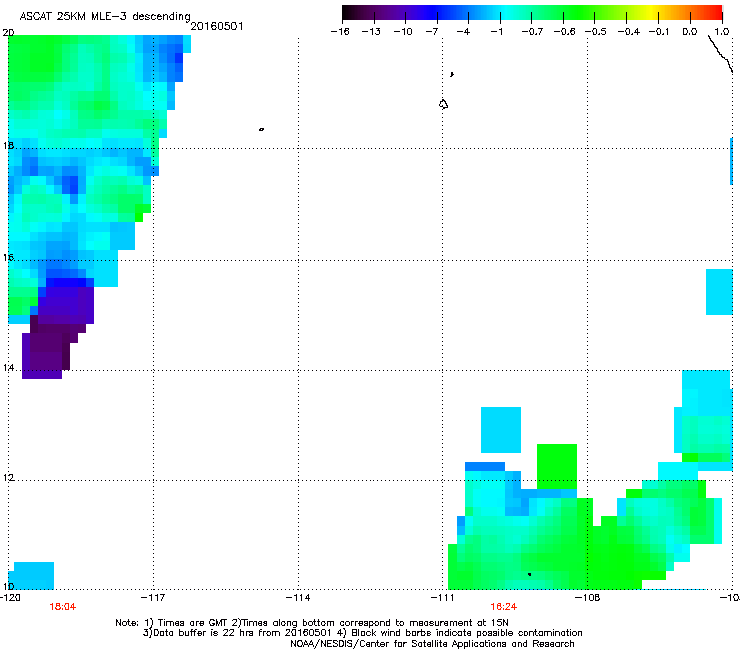Screen dimensions: 740x650
Task: Click the longitude label -114
Action: coord(298,598)
